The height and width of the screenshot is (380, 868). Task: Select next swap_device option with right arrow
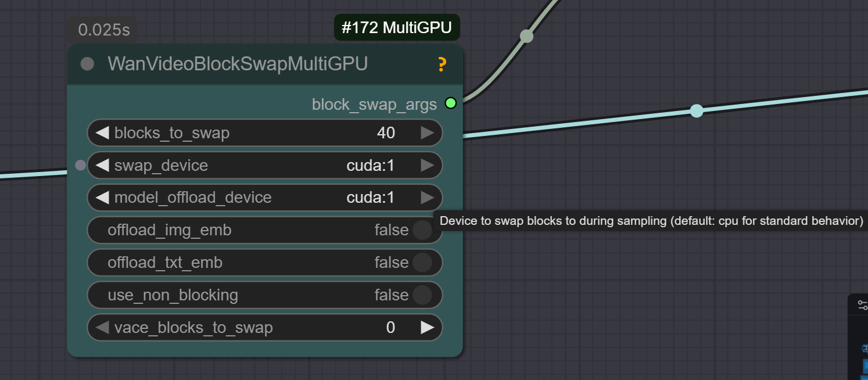428,166
